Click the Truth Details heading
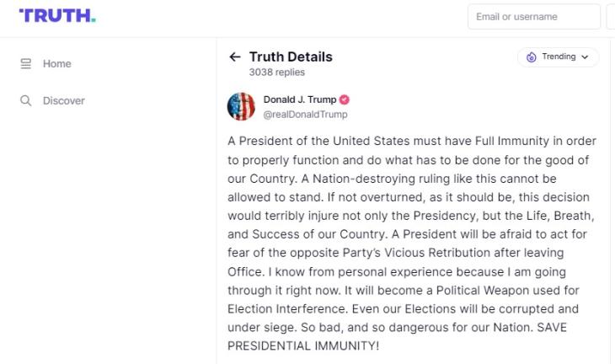615x364 pixels. [291, 57]
